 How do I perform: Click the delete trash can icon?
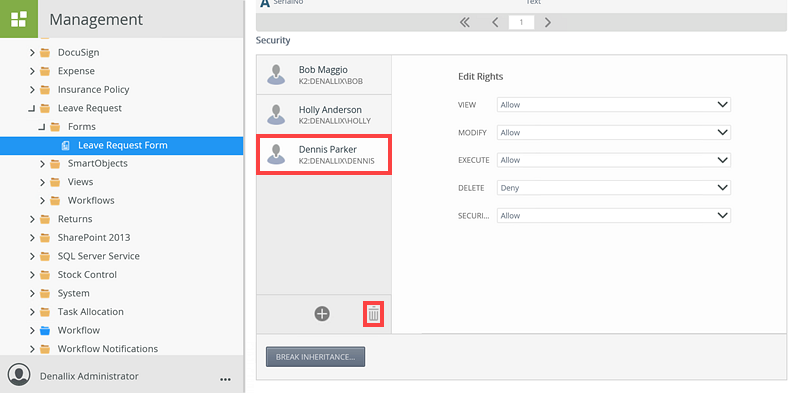point(373,314)
